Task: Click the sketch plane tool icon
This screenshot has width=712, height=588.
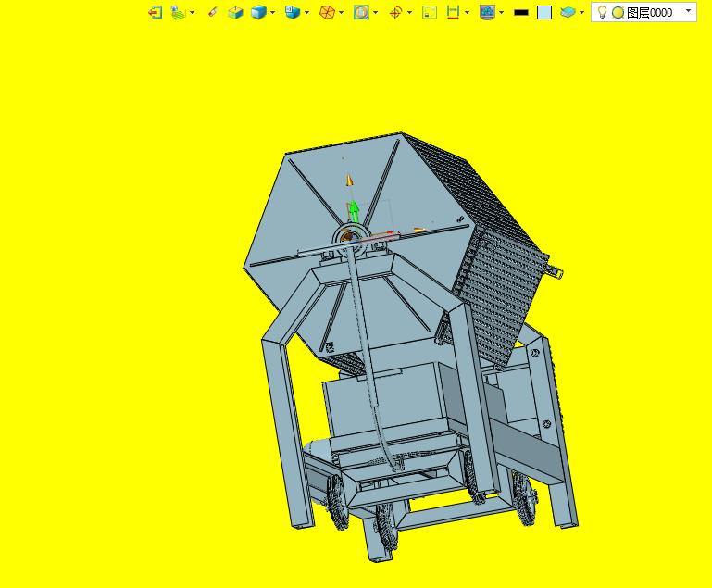Action: (x=178, y=12)
